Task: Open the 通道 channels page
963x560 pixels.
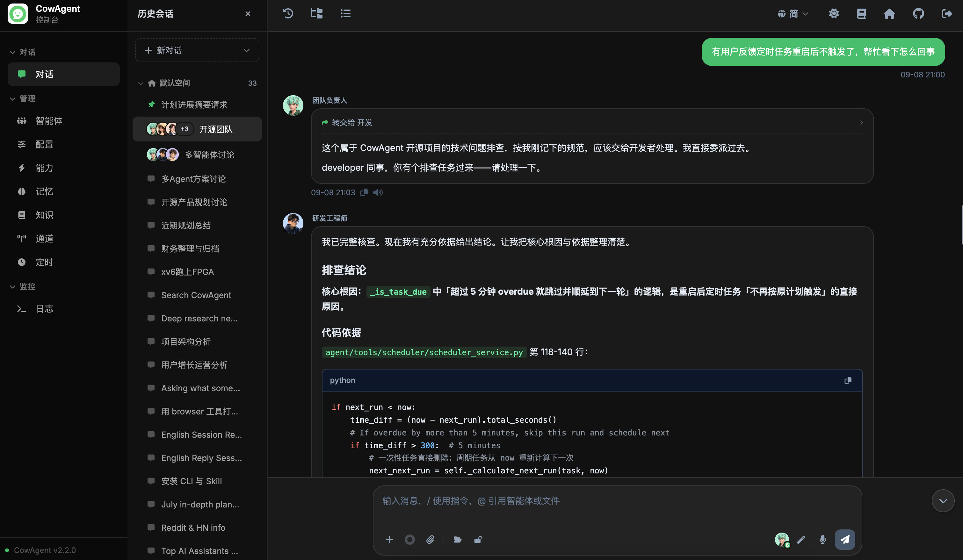Action: coord(64,239)
